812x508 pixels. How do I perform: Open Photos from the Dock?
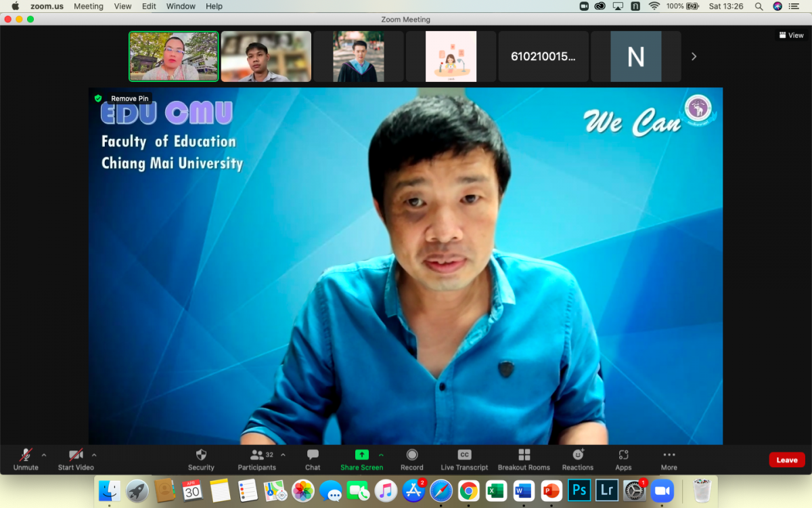[x=302, y=490]
